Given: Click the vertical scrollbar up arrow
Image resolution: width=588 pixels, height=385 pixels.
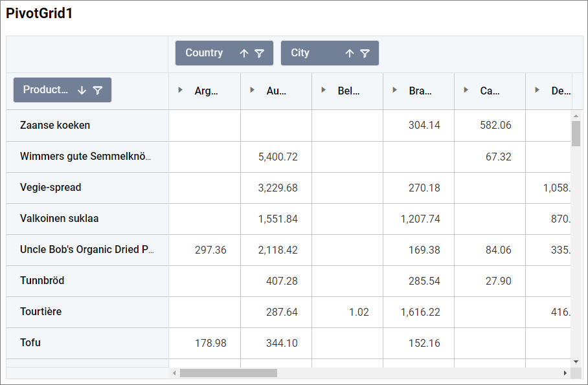Looking at the screenshot, I should (x=576, y=116).
